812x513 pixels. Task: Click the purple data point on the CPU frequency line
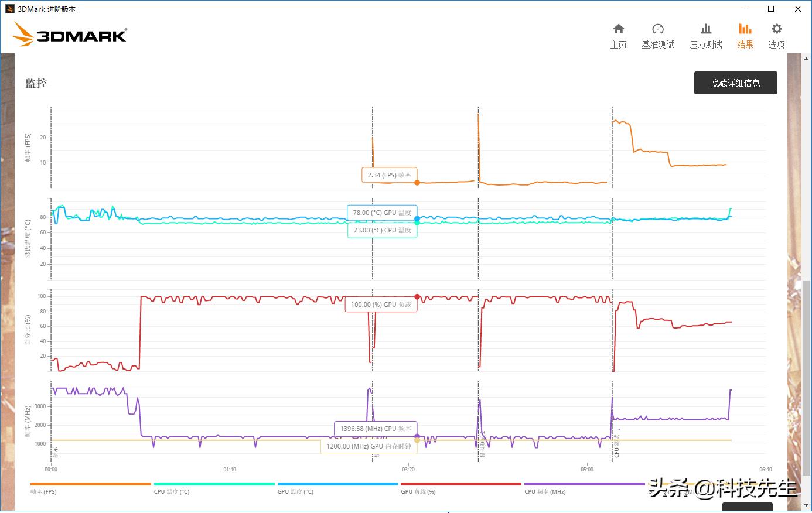click(417, 436)
